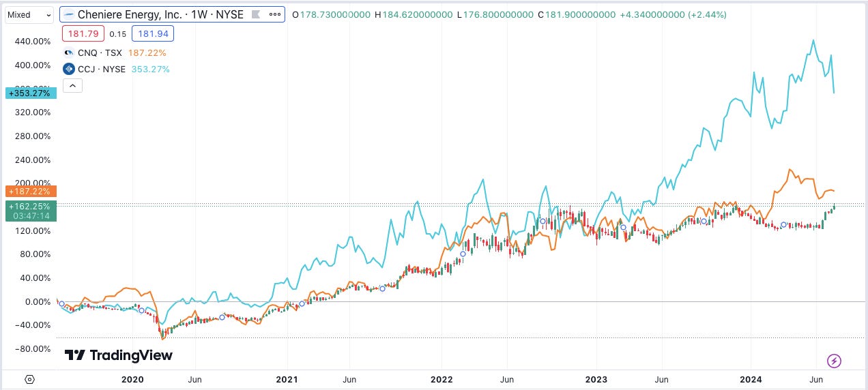Viewport: 868px width, 390px height.
Task: Click the 2023 label on time axis
Action: click(x=596, y=378)
